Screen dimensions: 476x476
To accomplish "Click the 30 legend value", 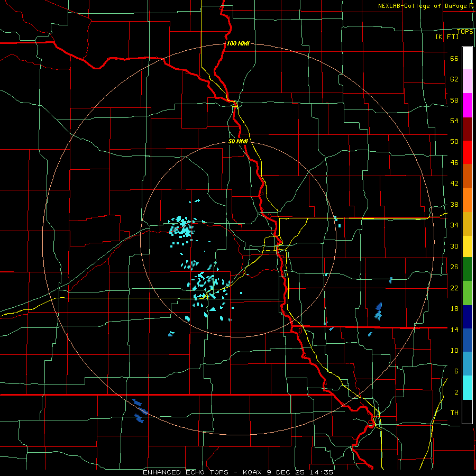I will (454, 246).
